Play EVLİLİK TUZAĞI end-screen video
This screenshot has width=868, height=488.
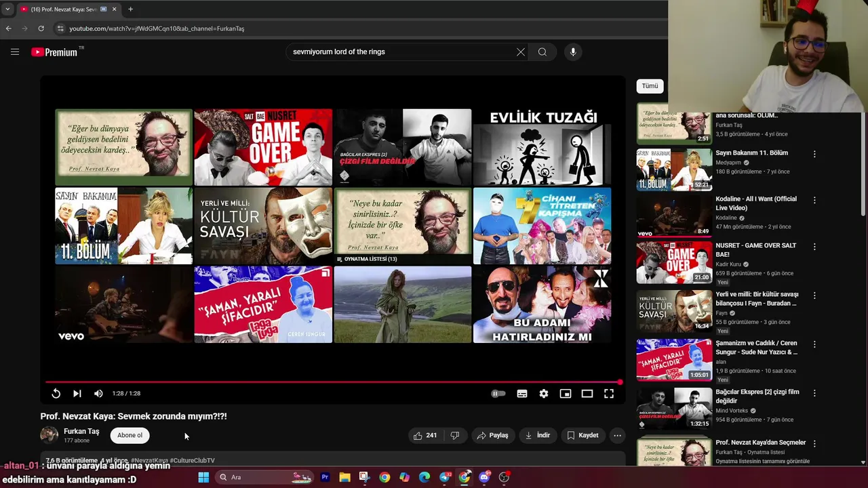(542, 147)
